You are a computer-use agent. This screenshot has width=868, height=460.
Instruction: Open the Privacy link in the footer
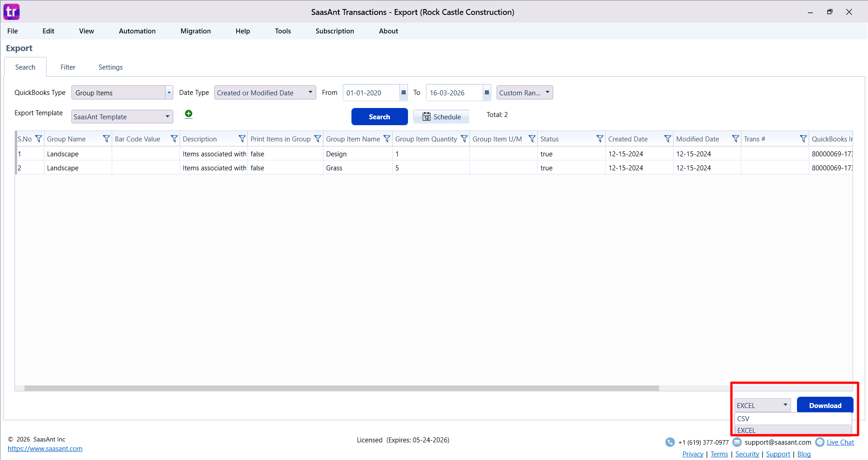click(x=693, y=454)
